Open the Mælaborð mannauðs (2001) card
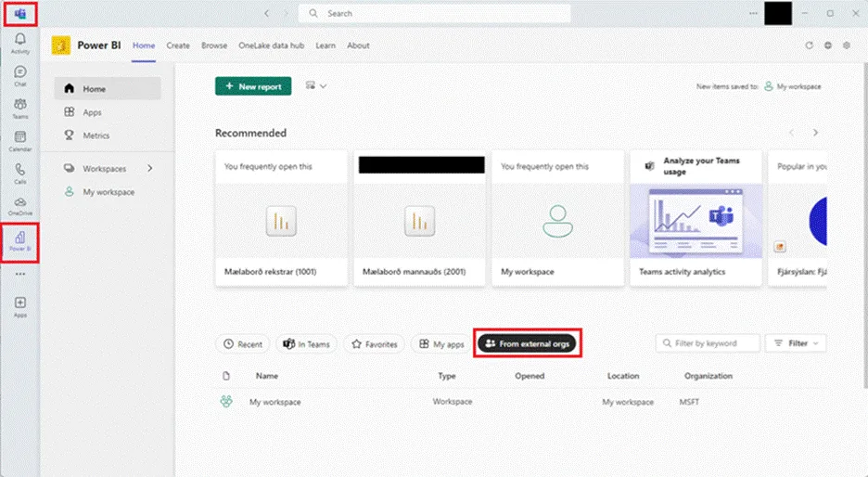Viewport: 868px width, 477px height. [419, 218]
